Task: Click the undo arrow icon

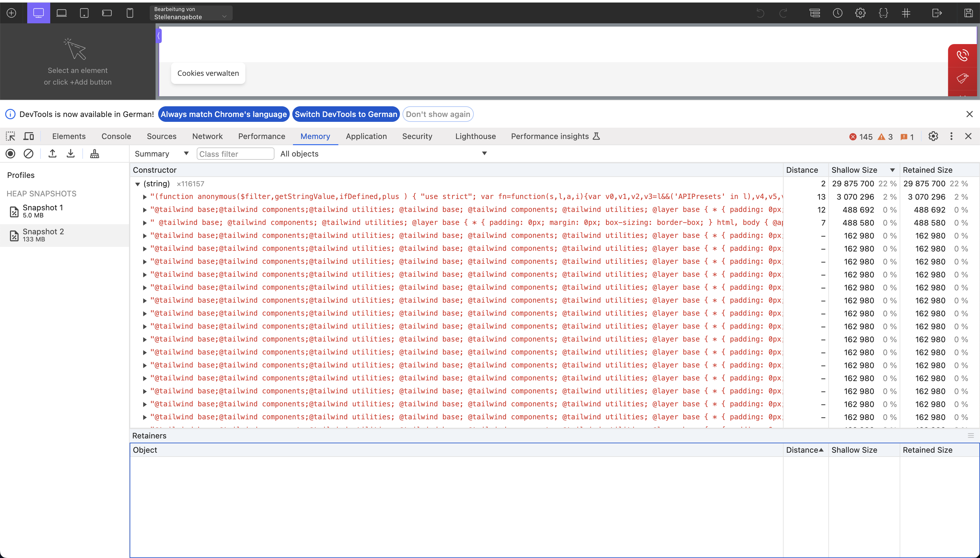Action: (x=760, y=13)
